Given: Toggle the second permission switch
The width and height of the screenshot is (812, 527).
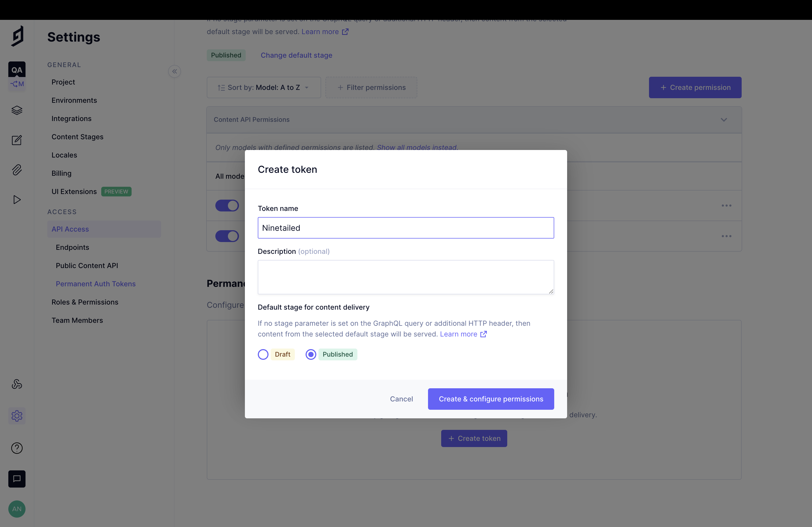Looking at the screenshot, I should click(227, 236).
